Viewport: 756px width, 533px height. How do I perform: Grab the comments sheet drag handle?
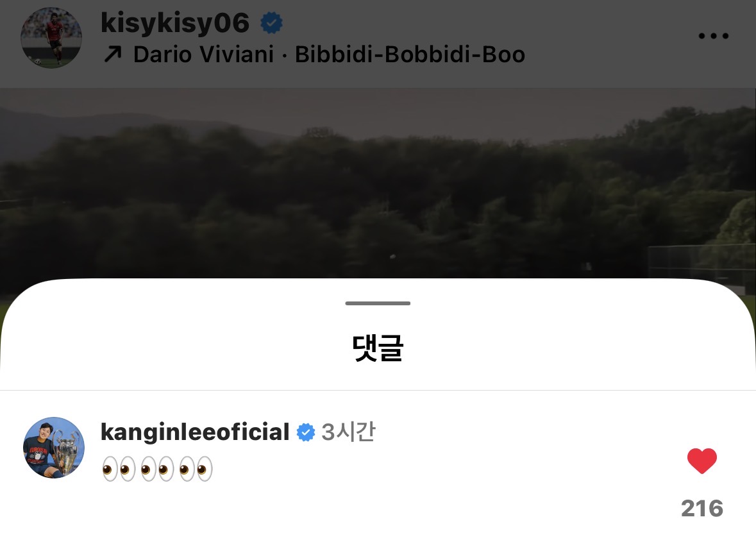[378, 303]
